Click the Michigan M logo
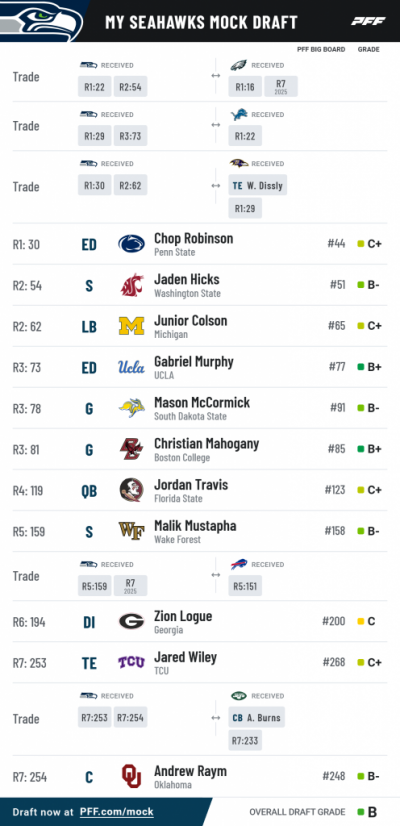The image size is (400, 826). pos(131,326)
